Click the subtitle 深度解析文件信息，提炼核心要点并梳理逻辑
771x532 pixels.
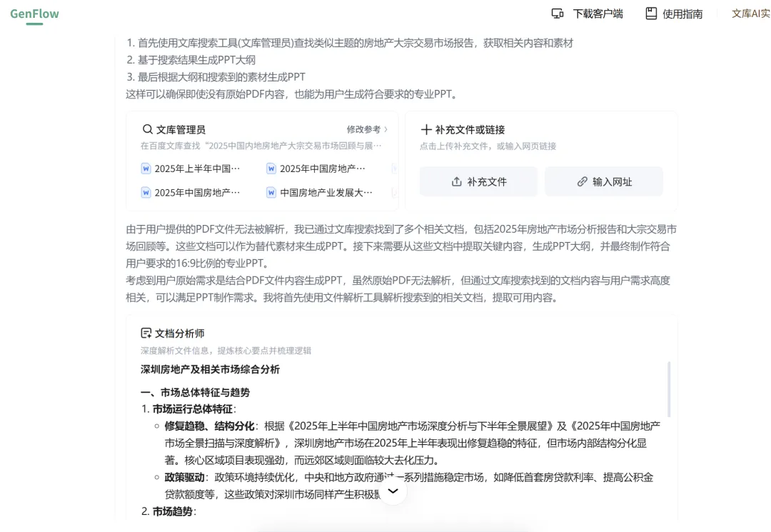pos(226,351)
